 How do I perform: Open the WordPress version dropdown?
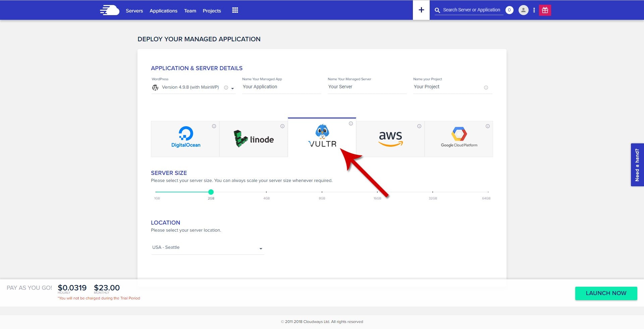(232, 88)
